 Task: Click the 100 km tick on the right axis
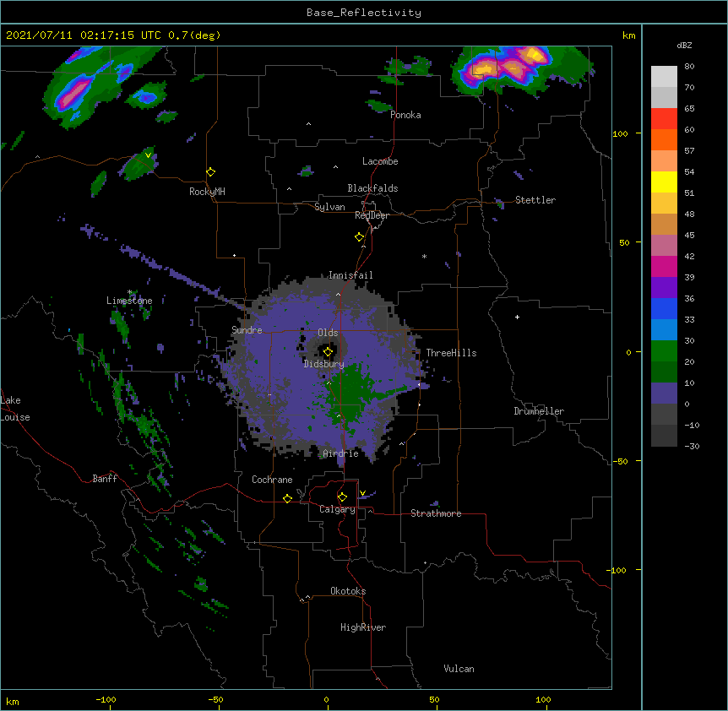pyautogui.click(x=620, y=133)
